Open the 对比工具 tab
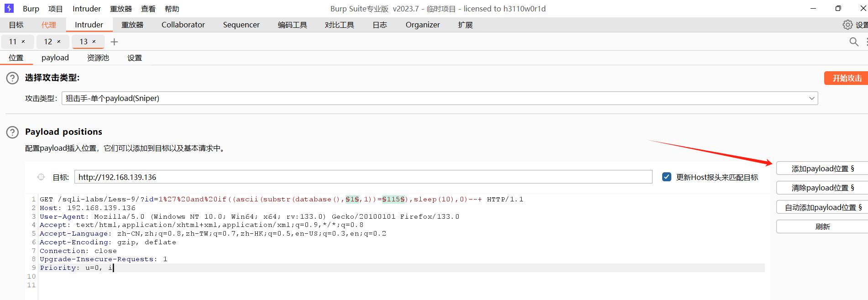Image resolution: width=868 pixels, height=300 pixels. click(x=340, y=25)
